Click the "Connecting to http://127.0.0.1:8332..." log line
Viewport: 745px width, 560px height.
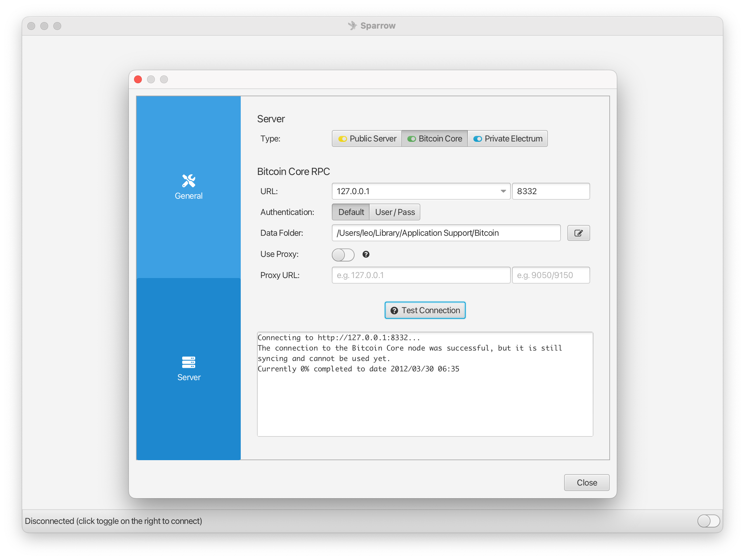pyautogui.click(x=339, y=338)
